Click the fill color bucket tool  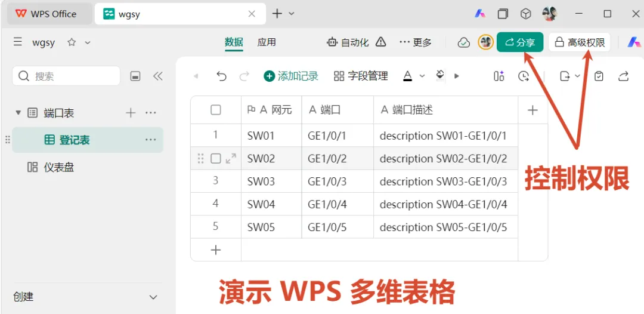440,76
